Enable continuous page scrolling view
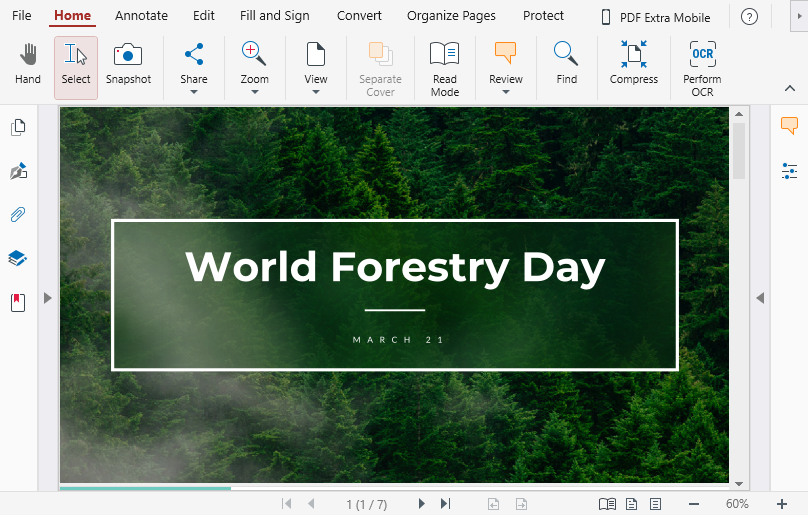Viewport: 808px width, 515px height. (655, 504)
